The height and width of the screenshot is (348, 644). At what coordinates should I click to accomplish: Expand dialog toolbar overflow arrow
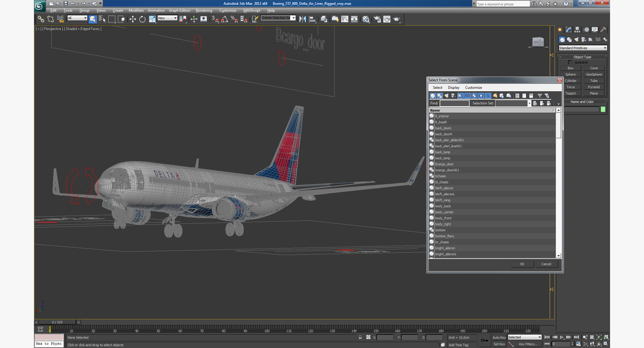point(558,104)
